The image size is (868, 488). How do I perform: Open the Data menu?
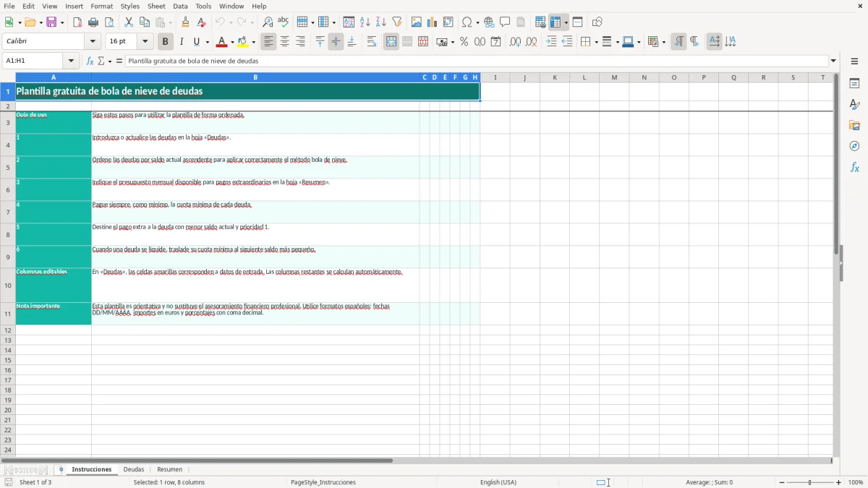180,6
